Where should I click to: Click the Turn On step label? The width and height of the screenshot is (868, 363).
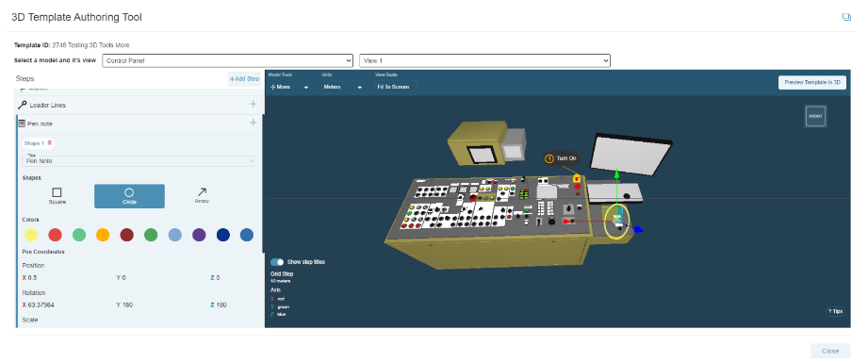click(x=561, y=158)
